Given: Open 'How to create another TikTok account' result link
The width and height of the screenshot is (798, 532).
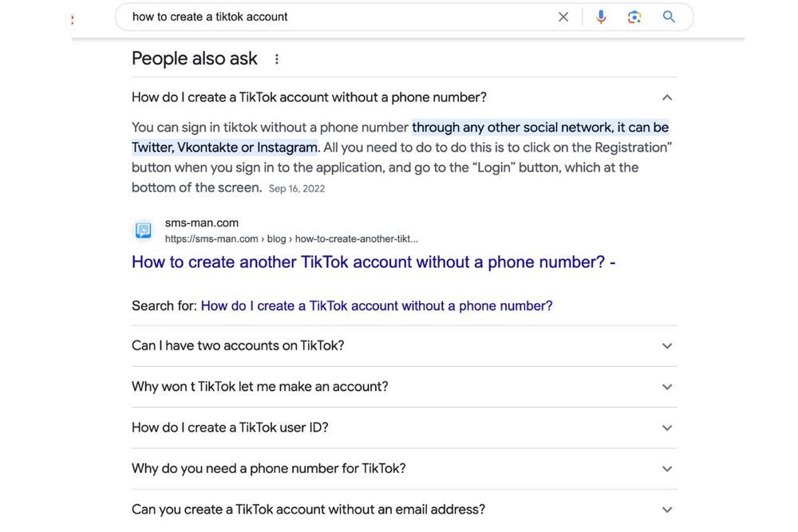Looking at the screenshot, I should (373, 262).
